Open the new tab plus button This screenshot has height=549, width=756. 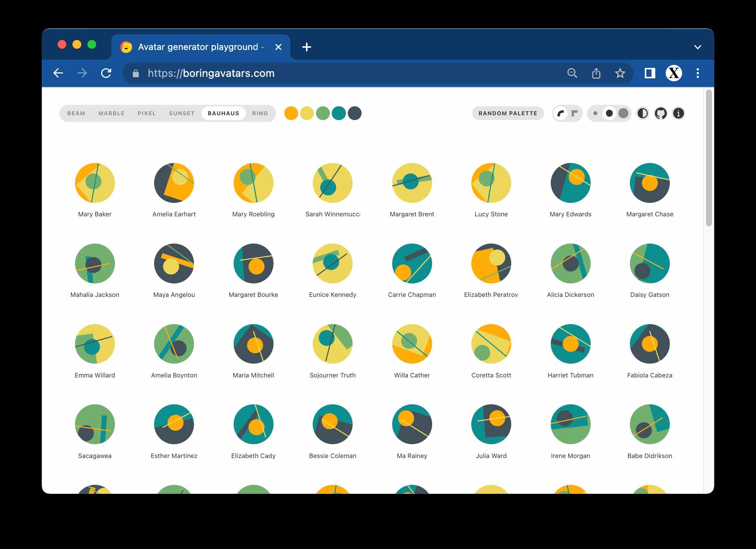coord(306,47)
